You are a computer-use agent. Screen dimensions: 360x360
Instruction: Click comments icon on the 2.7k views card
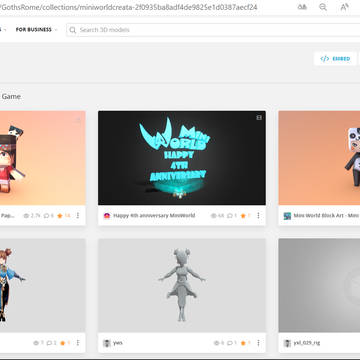point(46,216)
